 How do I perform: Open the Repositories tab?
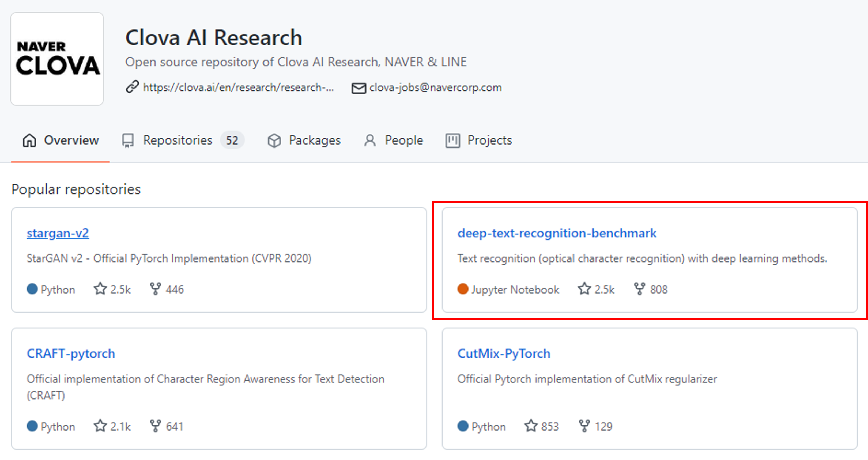coord(178,140)
